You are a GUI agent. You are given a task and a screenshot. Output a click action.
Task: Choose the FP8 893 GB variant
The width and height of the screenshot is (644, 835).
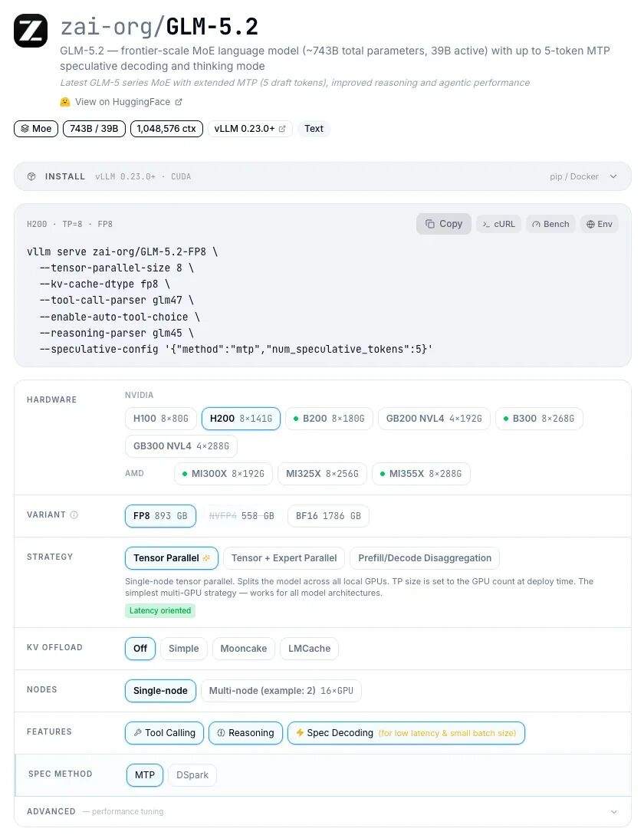click(160, 516)
